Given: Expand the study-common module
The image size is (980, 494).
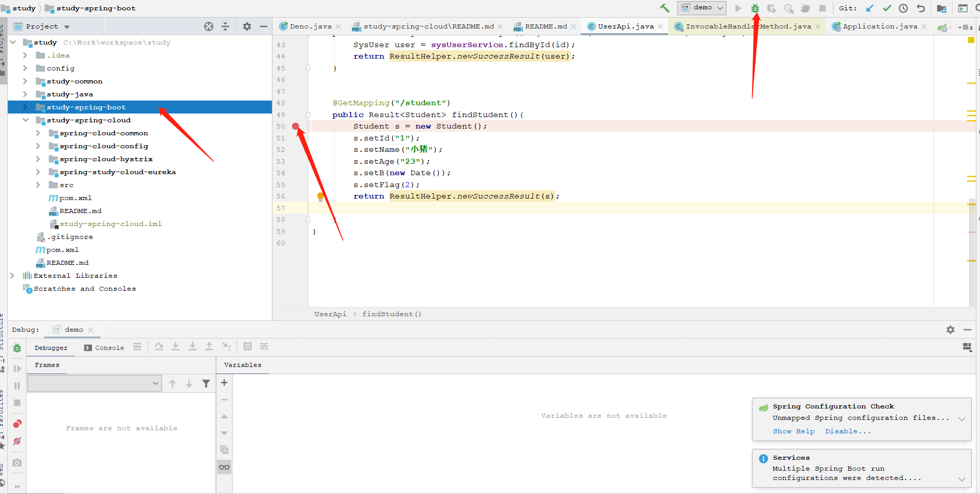Looking at the screenshot, I should pyautogui.click(x=25, y=81).
